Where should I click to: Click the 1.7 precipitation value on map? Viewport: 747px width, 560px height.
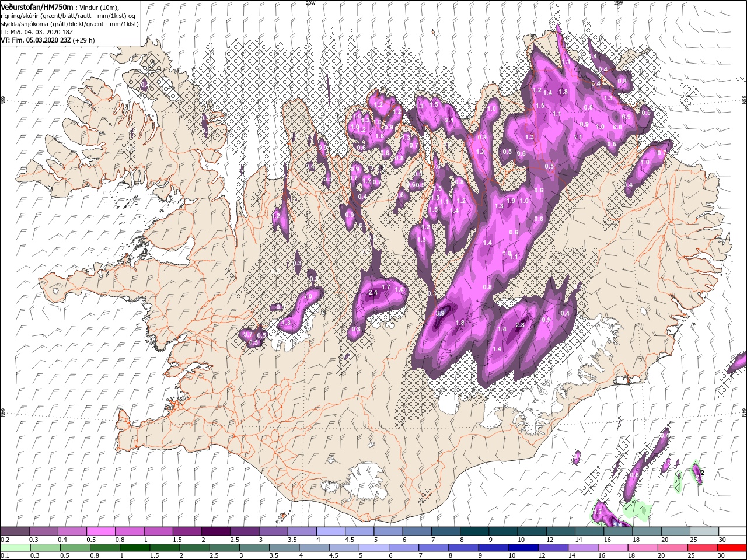pos(386,288)
